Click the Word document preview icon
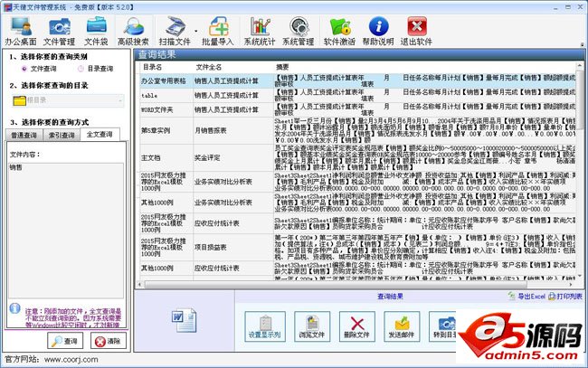The height and width of the screenshot is (368, 588). [x=185, y=320]
